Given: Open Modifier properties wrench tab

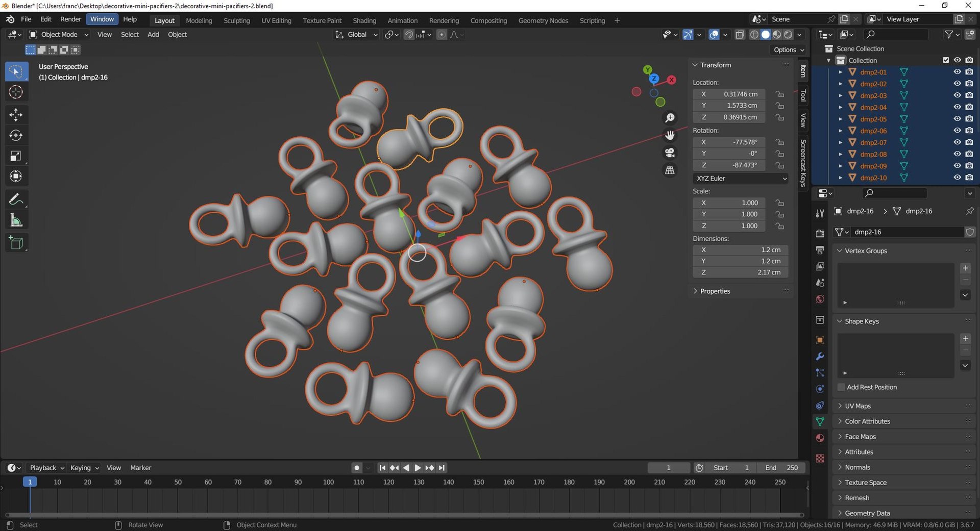Looking at the screenshot, I should (x=820, y=357).
